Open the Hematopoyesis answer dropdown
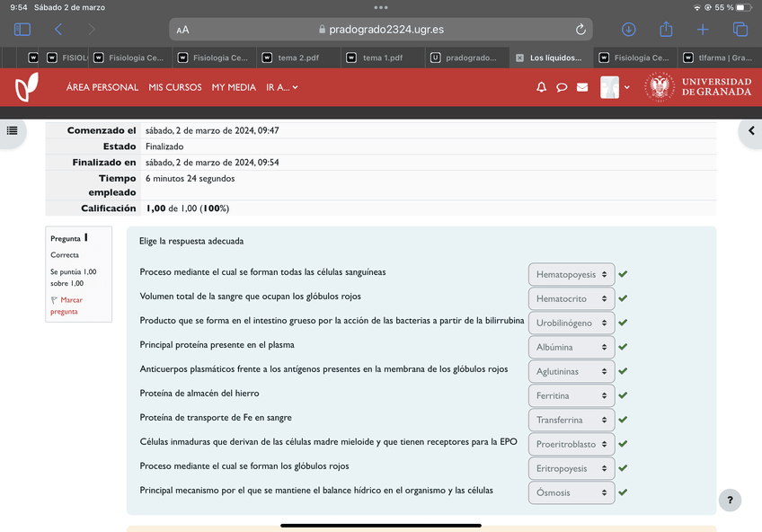The height and width of the screenshot is (532, 762). click(x=571, y=274)
